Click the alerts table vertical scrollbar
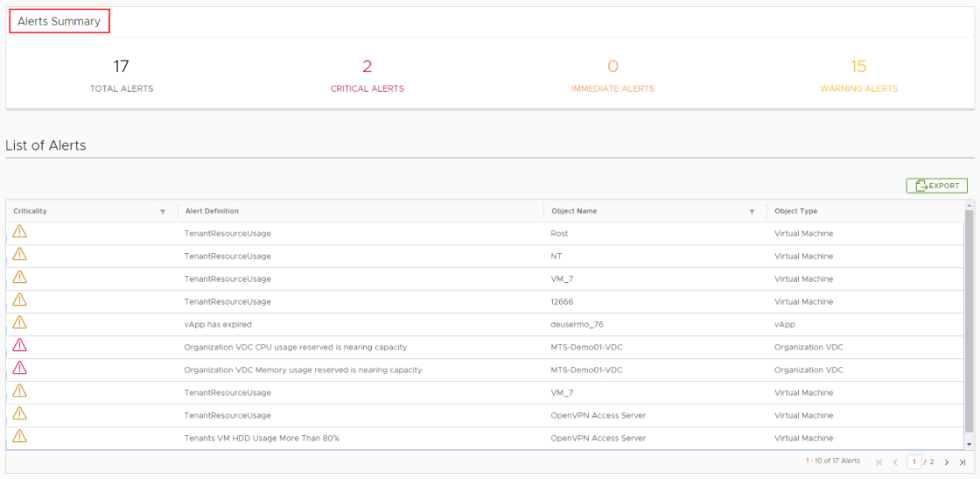Image resolution: width=980 pixels, height=479 pixels. tap(968, 324)
